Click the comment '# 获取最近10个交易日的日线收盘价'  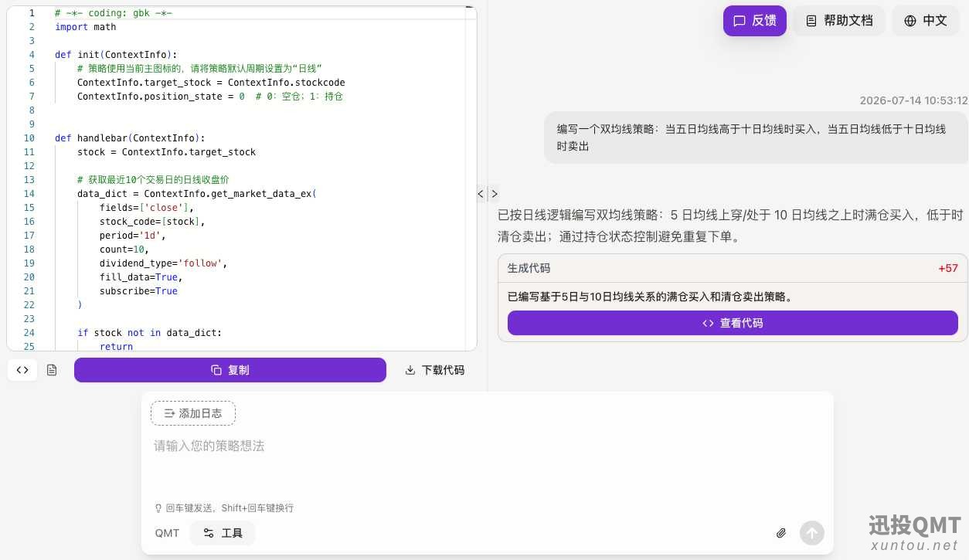pos(153,180)
